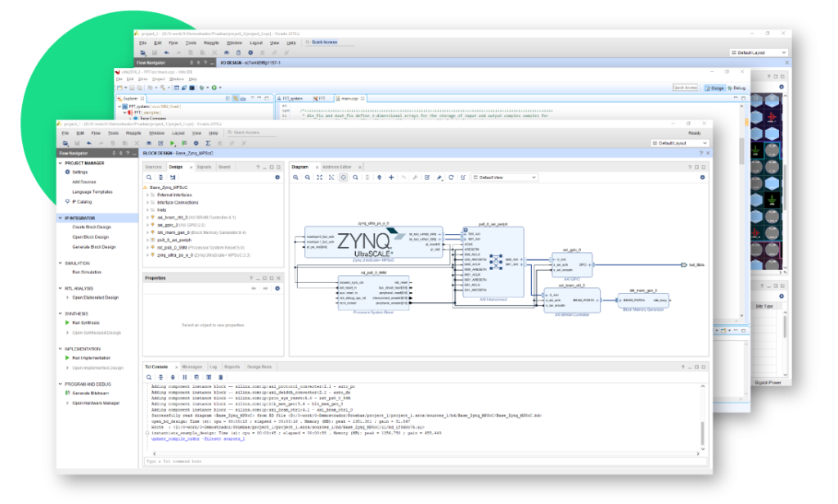Click search magnifier icon in Diagram toolbar
Viewport: 838px width, 504px height.
coord(355,178)
